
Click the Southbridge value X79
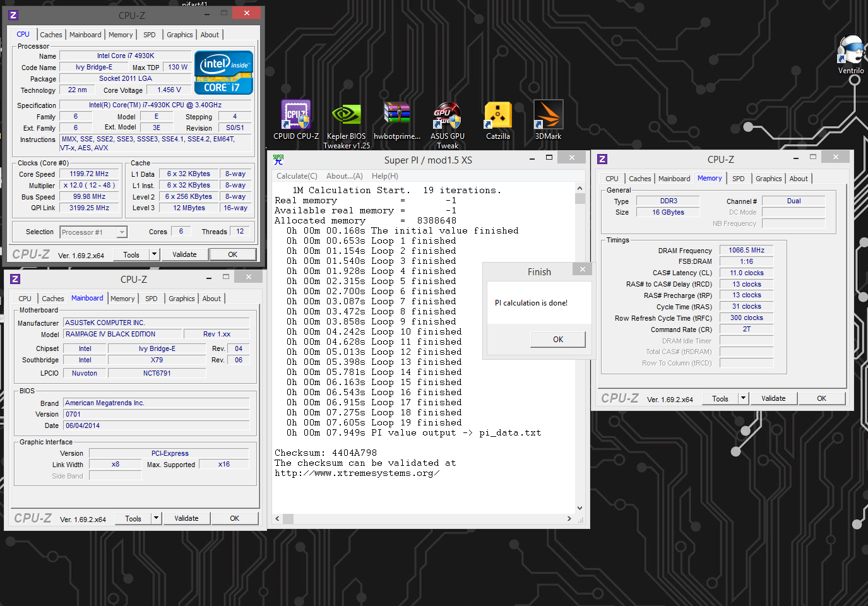point(157,360)
